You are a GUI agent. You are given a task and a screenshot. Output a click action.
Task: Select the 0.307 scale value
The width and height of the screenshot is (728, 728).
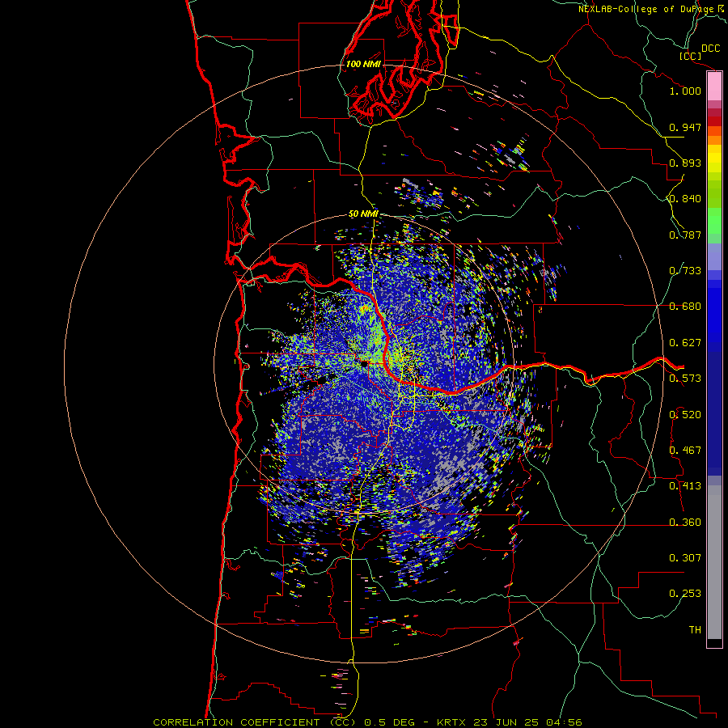pos(685,558)
